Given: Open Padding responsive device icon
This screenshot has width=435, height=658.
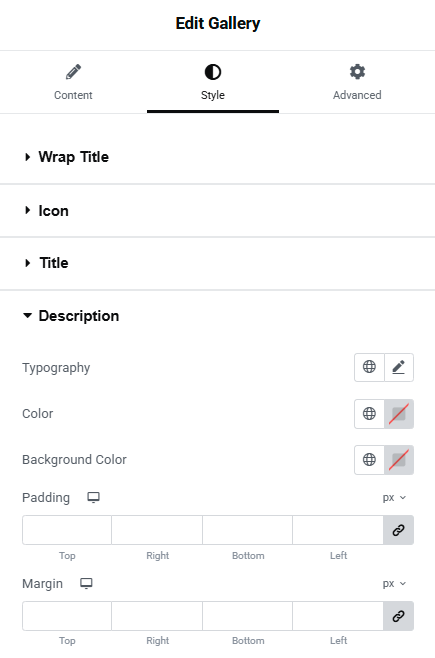Looking at the screenshot, I should tap(93, 498).
